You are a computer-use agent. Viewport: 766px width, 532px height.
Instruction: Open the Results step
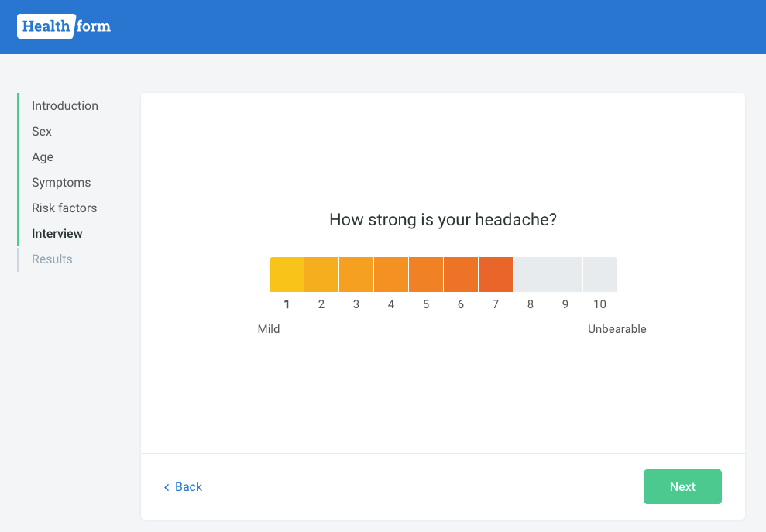tap(52, 259)
